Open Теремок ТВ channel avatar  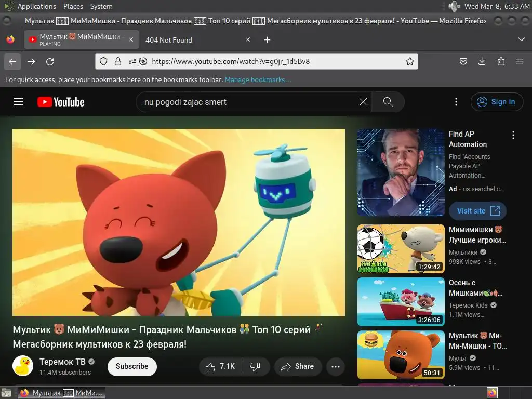[x=23, y=366]
